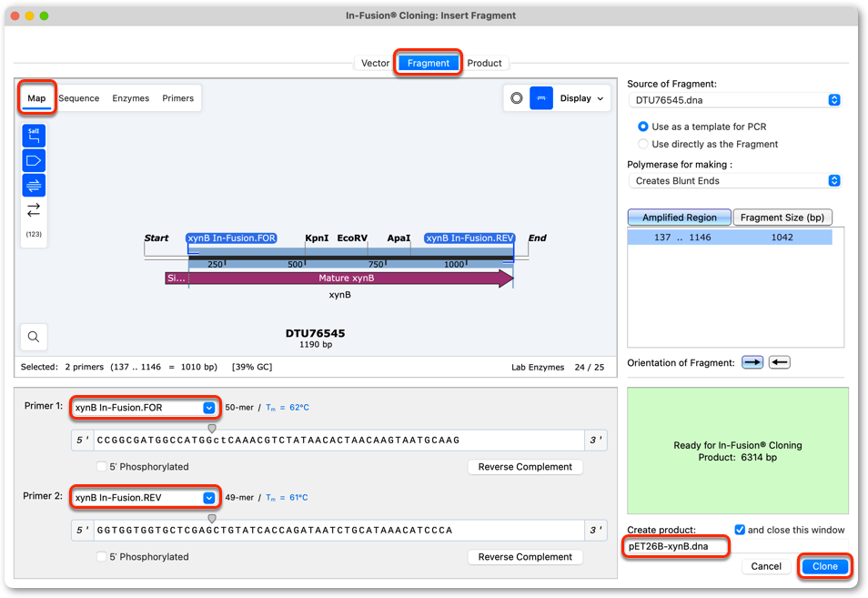Click Primer 1 overlap slider handle
This screenshot has height=598, width=868.
(x=212, y=428)
